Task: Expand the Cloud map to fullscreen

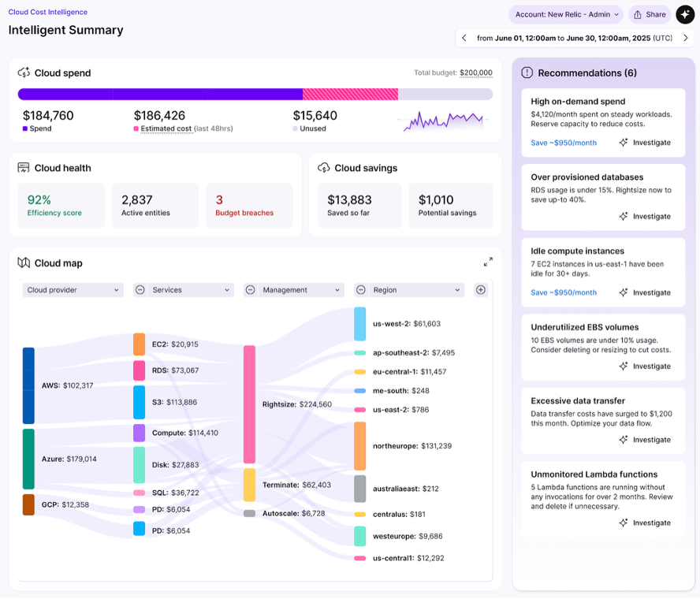Action: 488,261
